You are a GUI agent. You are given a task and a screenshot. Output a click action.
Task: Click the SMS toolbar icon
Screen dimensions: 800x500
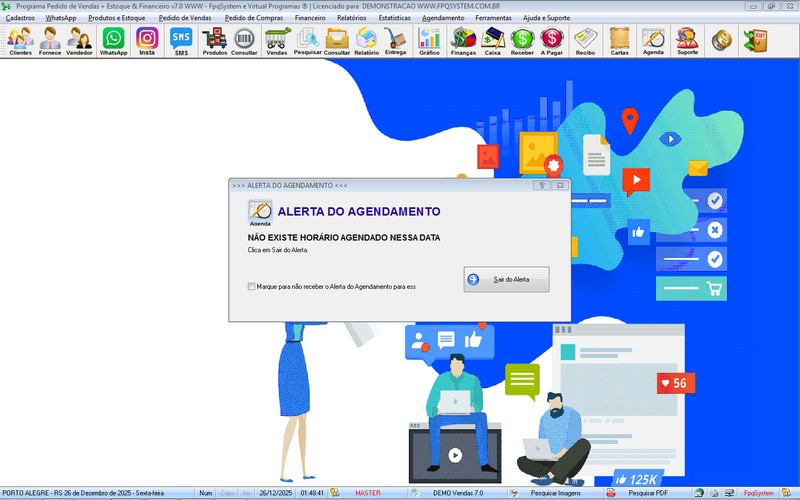[180, 41]
